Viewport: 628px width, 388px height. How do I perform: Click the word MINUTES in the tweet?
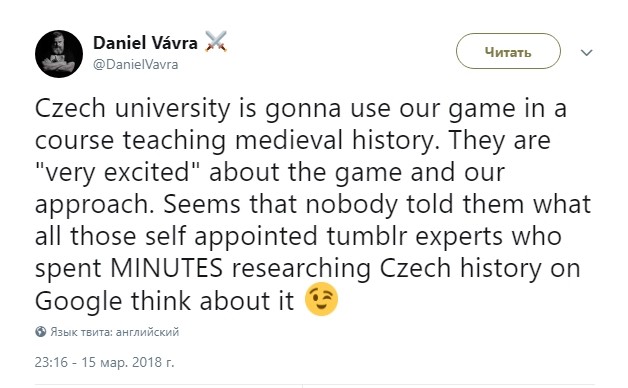pos(166,268)
